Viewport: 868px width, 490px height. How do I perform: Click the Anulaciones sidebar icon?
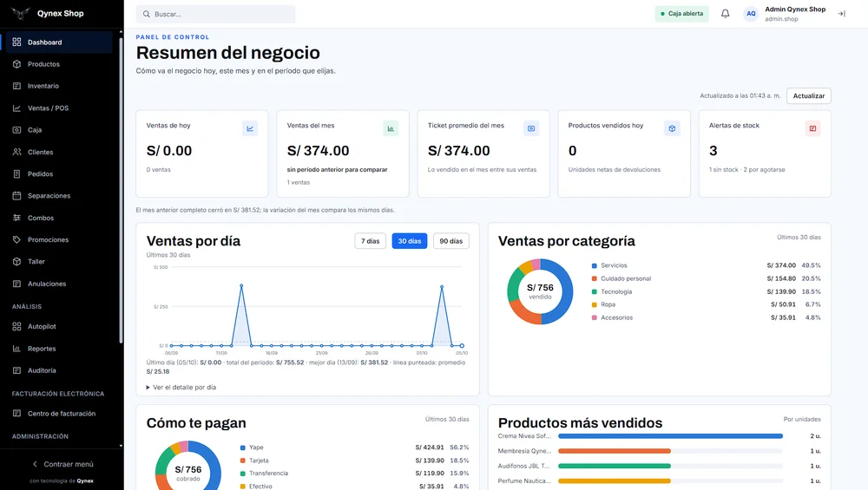[x=16, y=284]
